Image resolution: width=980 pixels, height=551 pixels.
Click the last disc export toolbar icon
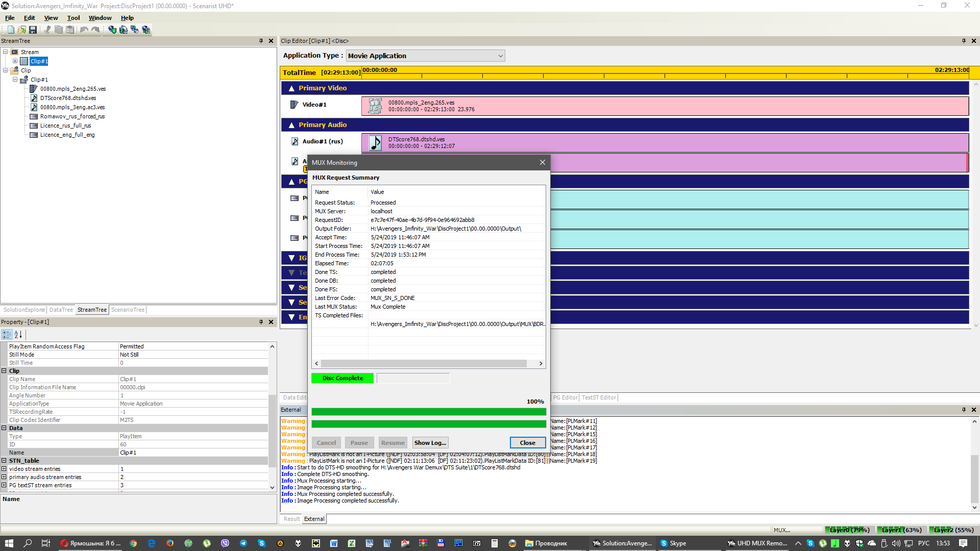pos(146,30)
